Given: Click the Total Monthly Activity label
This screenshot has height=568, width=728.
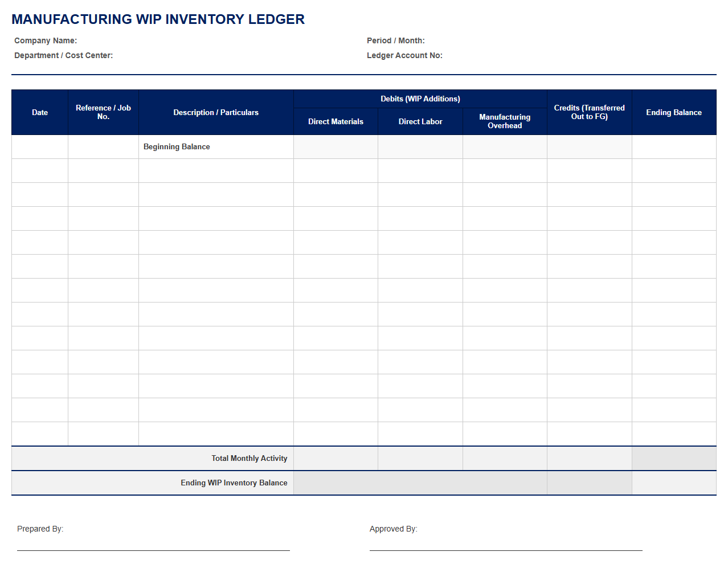Looking at the screenshot, I should pyautogui.click(x=250, y=458).
